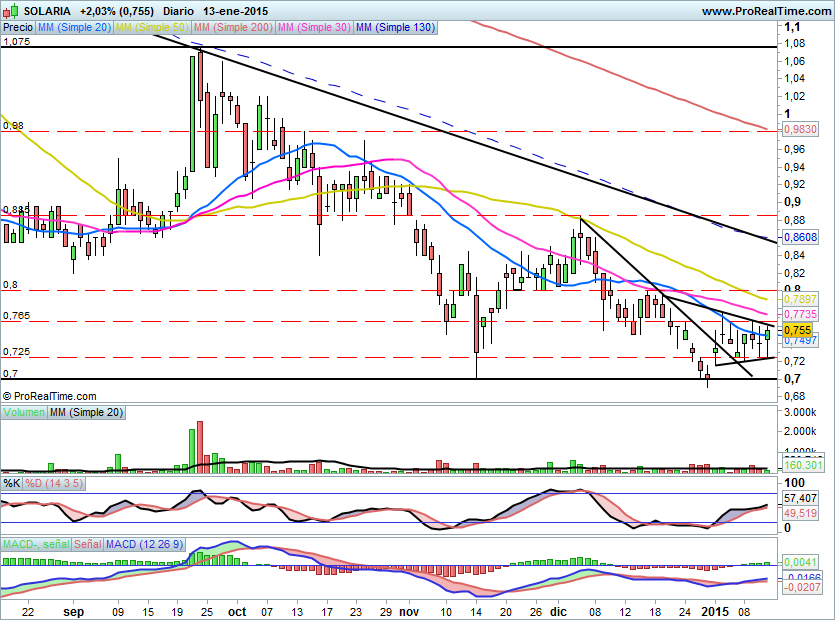Select the MM (Simple 200) indicator label
This screenshot has height=620, width=835.
(x=235, y=29)
